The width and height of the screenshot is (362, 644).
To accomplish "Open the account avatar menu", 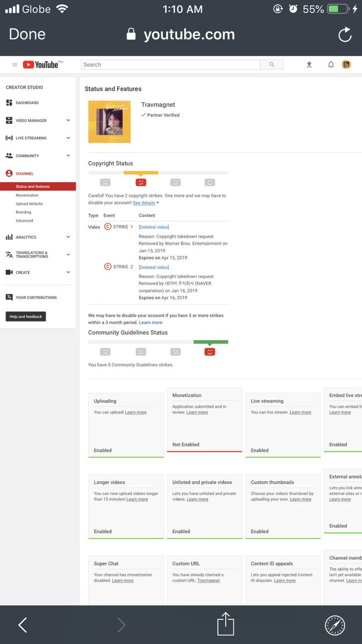I will (x=346, y=64).
